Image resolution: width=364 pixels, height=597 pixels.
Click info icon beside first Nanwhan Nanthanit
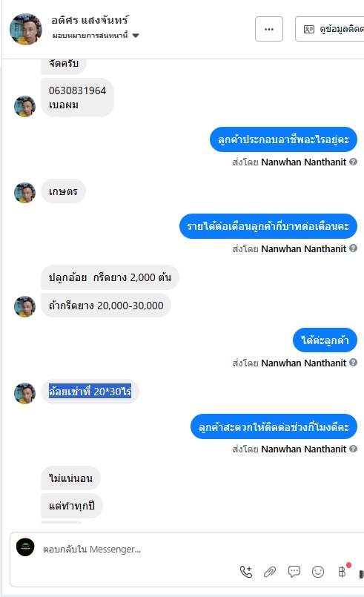[354, 162]
